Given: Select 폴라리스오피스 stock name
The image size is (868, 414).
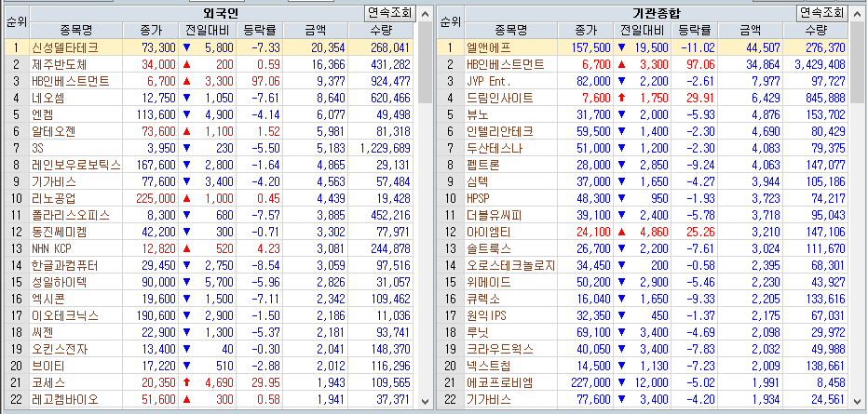Looking at the screenshot, I should click(x=70, y=216).
